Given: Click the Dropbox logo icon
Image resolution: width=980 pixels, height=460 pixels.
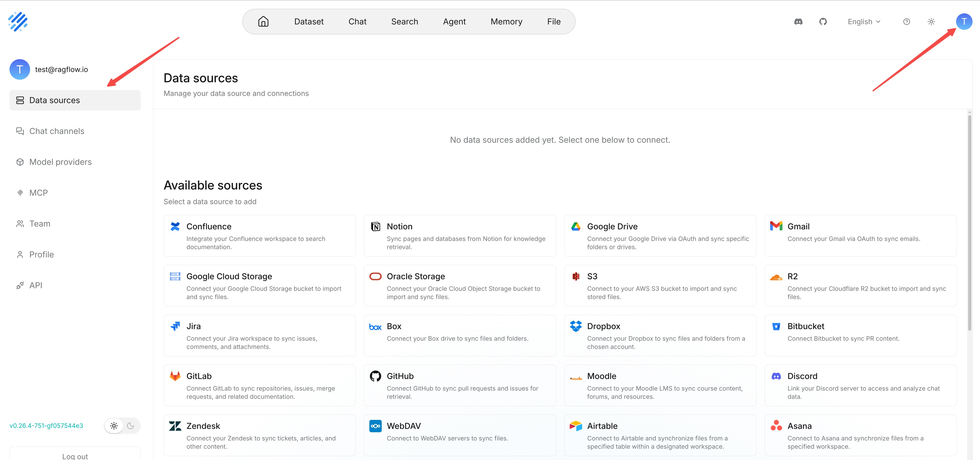Looking at the screenshot, I should tap(576, 326).
